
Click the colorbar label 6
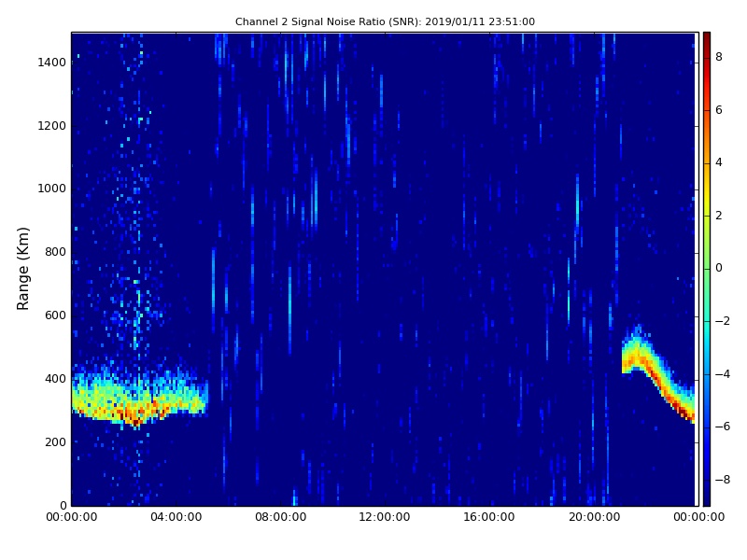point(719,110)
